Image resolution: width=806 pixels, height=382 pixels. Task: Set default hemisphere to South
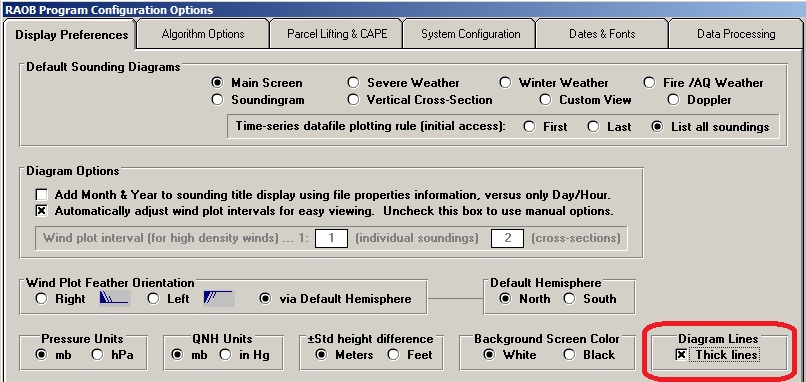pos(569,299)
